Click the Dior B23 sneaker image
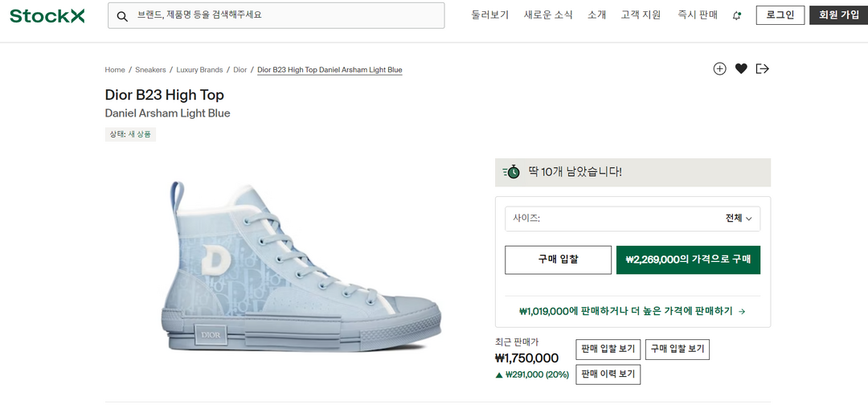Image resolution: width=868 pixels, height=405 pixels. (x=305, y=269)
